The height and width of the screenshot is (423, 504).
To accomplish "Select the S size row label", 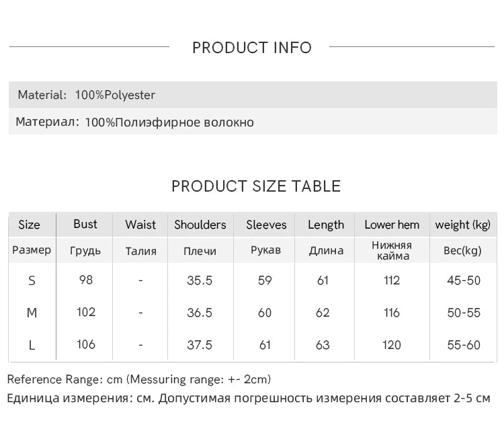I will tap(32, 280).
